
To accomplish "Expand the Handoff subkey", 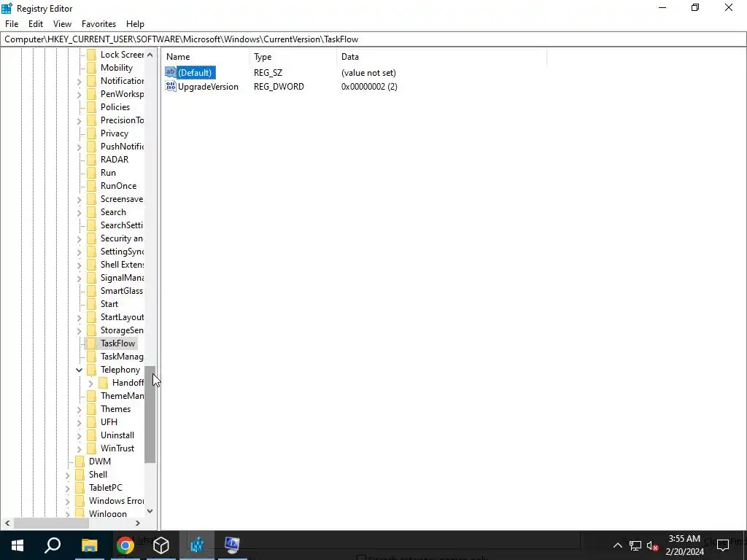I will coord(91,384).
